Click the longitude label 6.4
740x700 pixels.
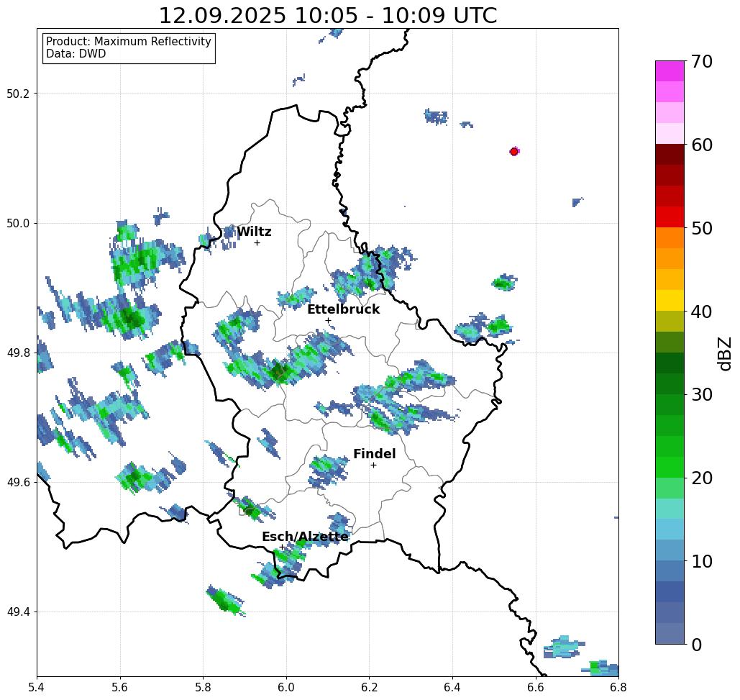point(452,687)
